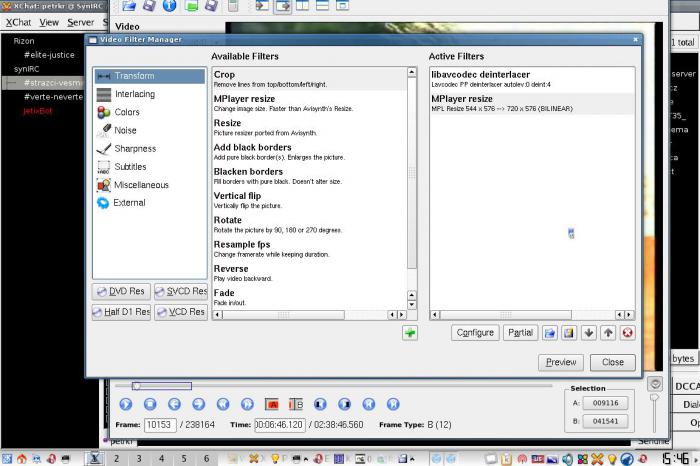700x466 pixels.
Task: Click the vertical jog slider handle
Action: (x=654, y=397)
